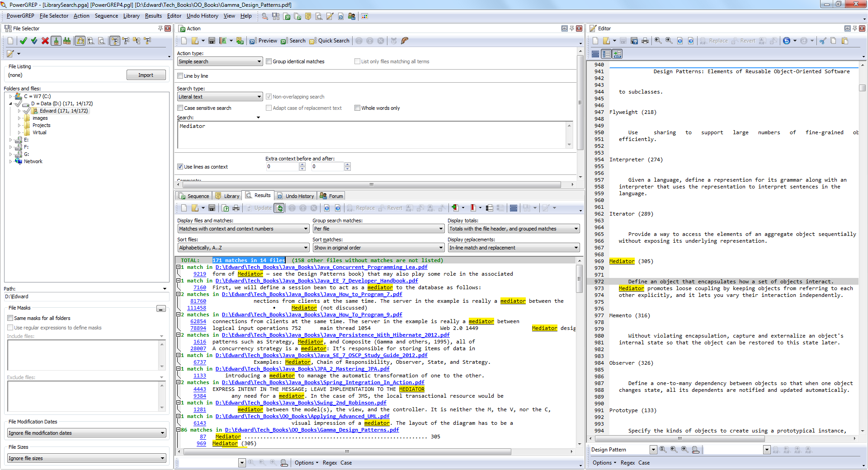
Task: Check Same masks for all folders
Action: tap(10, 318)
